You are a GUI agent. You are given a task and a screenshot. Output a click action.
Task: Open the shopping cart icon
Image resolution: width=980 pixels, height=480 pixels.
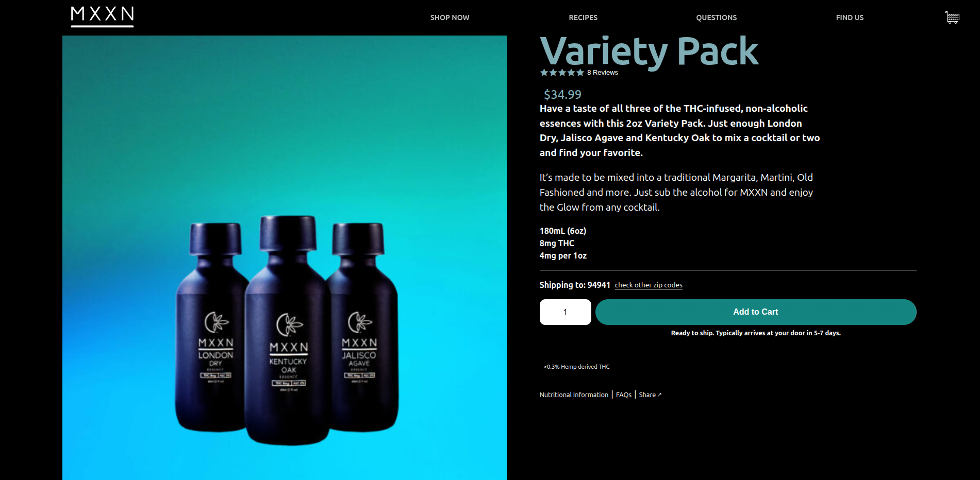coord(952,17)
